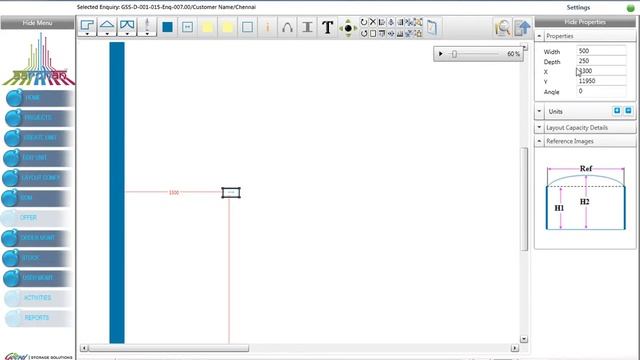Collapse the Properties section
Image resolution: width=640 pixels, height=360 pixels.
click(x=539, y=36)
